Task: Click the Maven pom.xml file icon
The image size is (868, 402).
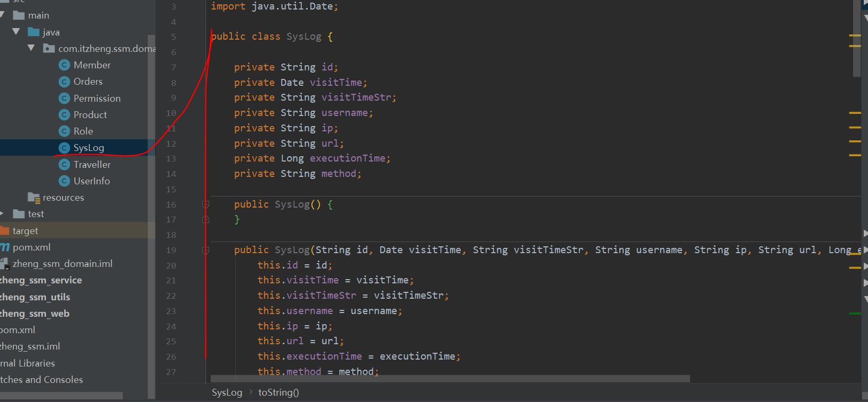Action: pyautogui.click(x=5, y=247)
